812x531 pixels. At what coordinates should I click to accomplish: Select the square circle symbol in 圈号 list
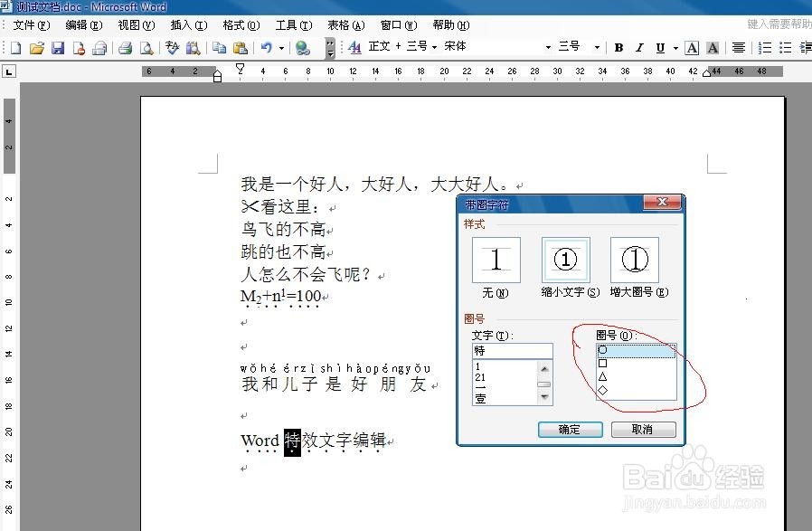[x=602, y=363]
